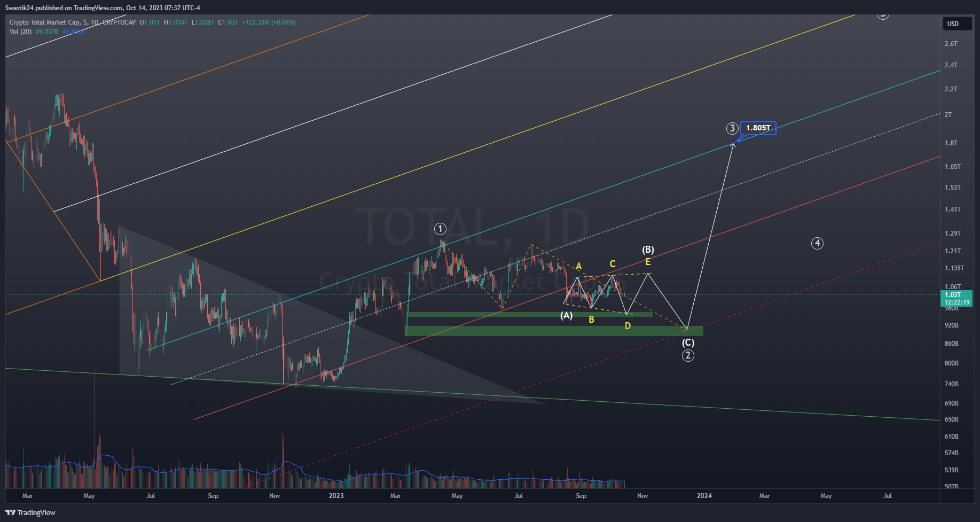Click the 574B price axis label
Image resolution: width=980 pixels, height=522 pixels.
[x=951, y=453]
